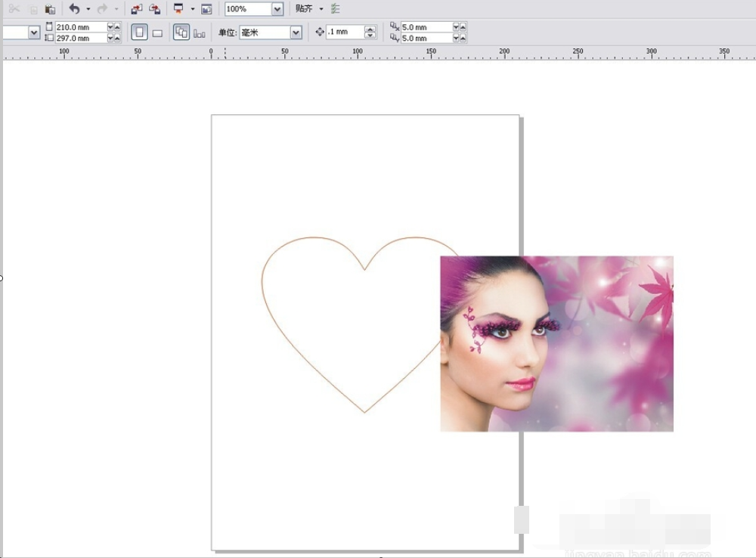Viewport: 756px width, 558px height.
Task: Click the Cut (scissors) icon
Action: tap(14, 8)
